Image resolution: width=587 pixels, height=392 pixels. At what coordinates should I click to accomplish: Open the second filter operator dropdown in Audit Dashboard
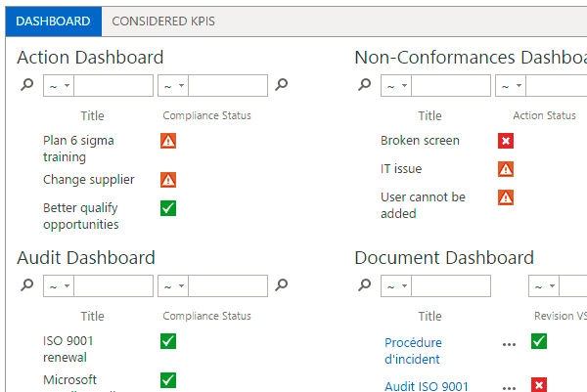173,286
